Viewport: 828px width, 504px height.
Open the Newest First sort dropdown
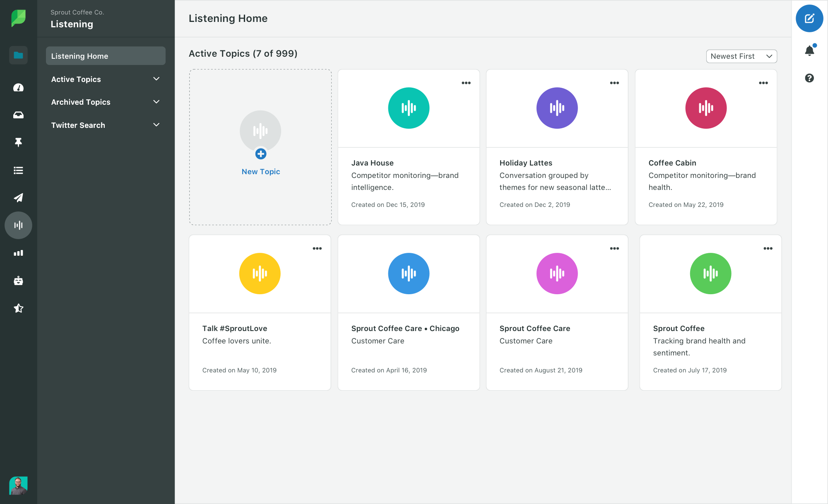[741, 56]
